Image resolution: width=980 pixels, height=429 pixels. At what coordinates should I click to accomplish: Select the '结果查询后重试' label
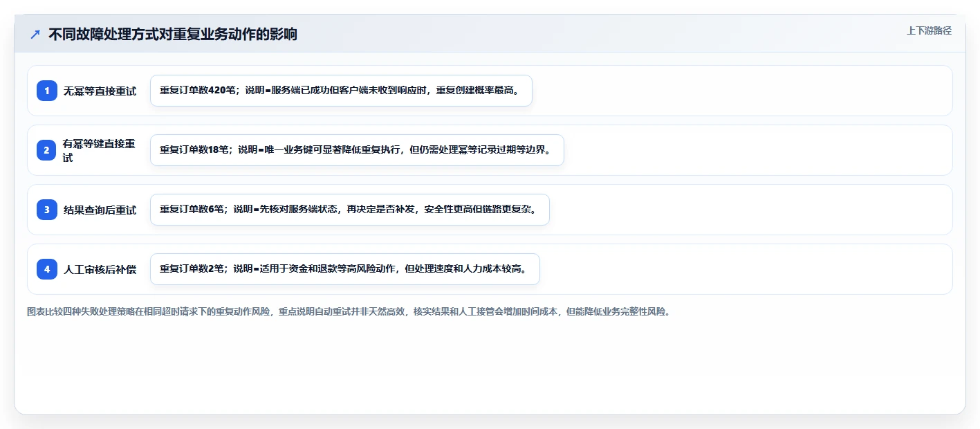point(100,210)
